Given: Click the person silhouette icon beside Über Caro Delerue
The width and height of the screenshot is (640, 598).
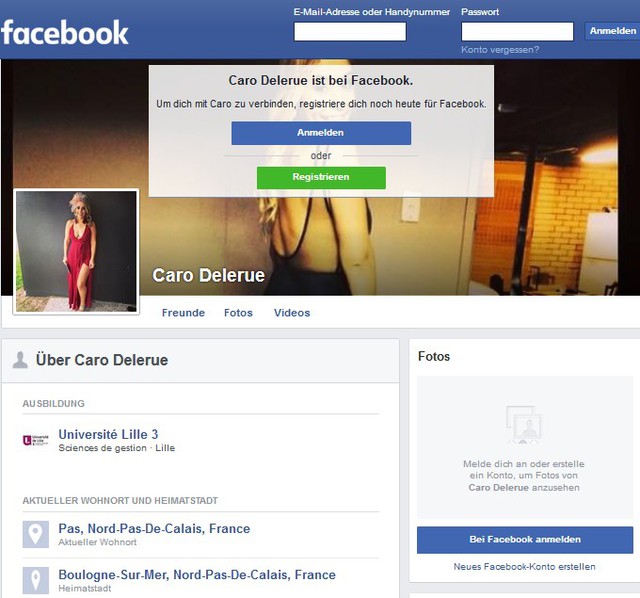Looking at the screenshot, I should tap(20, 360).
